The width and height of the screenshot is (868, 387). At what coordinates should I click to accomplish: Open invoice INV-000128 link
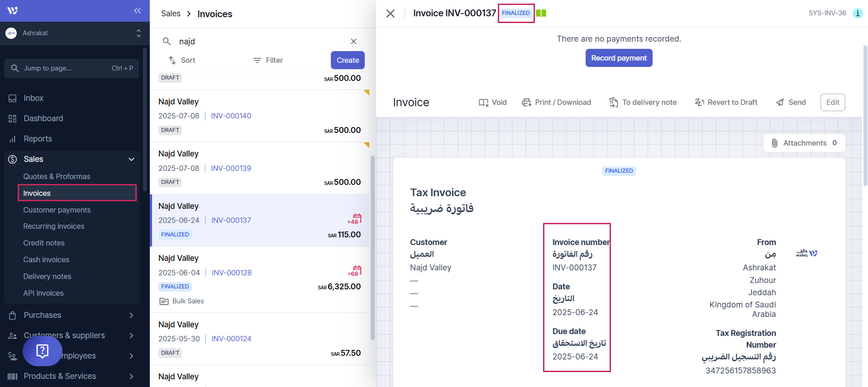click(x=231, y=273)
